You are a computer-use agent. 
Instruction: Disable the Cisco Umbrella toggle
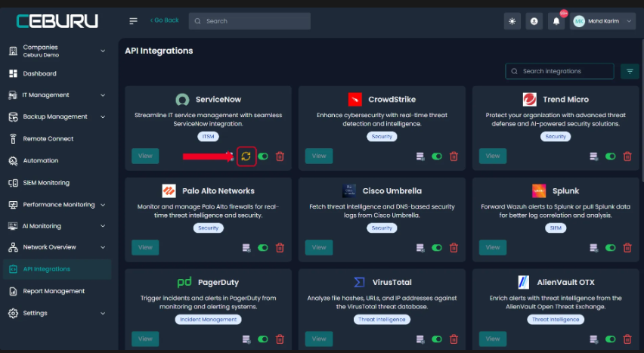click(437, 248)
